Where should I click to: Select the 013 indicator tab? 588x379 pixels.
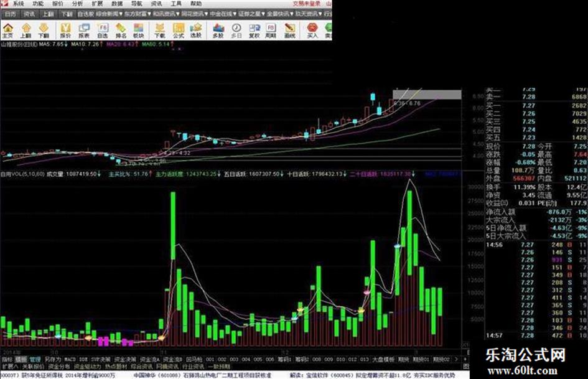(x=365, y=360)
